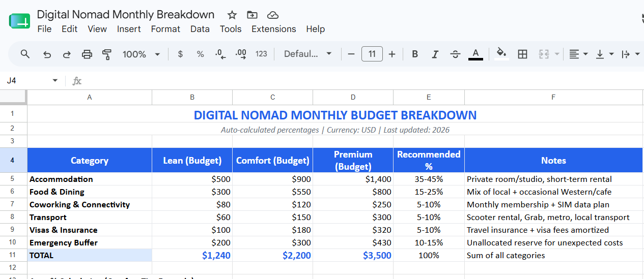Image resolution: width=644 pixels, height=279 pixels.
Task: Open the Extensions menu
Action: [274, 29]
